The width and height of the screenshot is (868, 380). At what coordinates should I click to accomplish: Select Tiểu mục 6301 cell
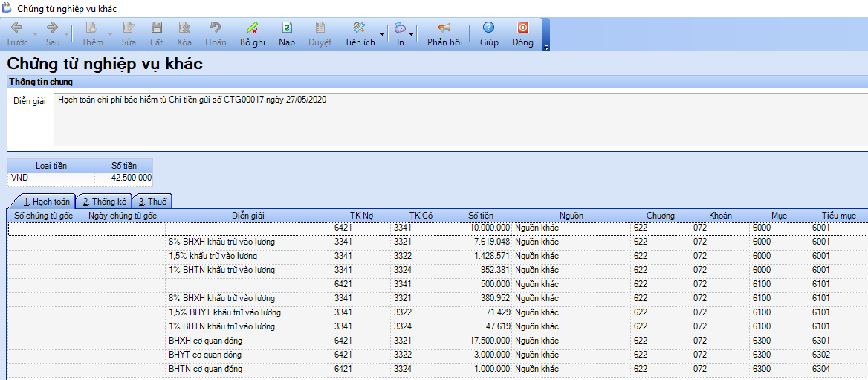click(839, 341)
